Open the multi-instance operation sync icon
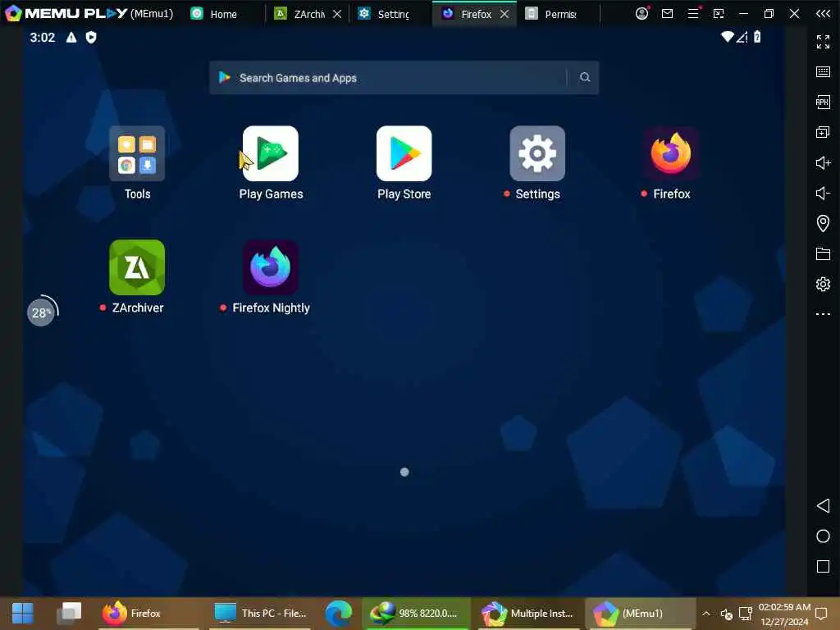Viewport: 840px width, 630px height. (823, 132)
